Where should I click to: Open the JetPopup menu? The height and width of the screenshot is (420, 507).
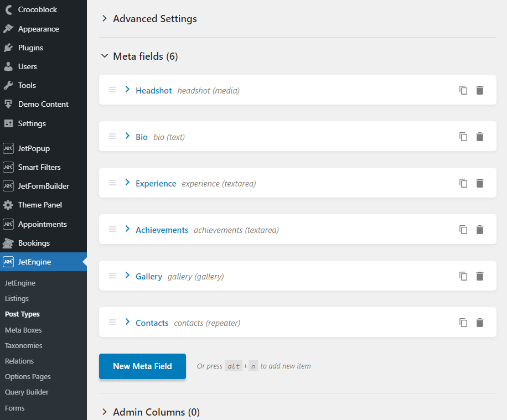click(x=43, y=148)
